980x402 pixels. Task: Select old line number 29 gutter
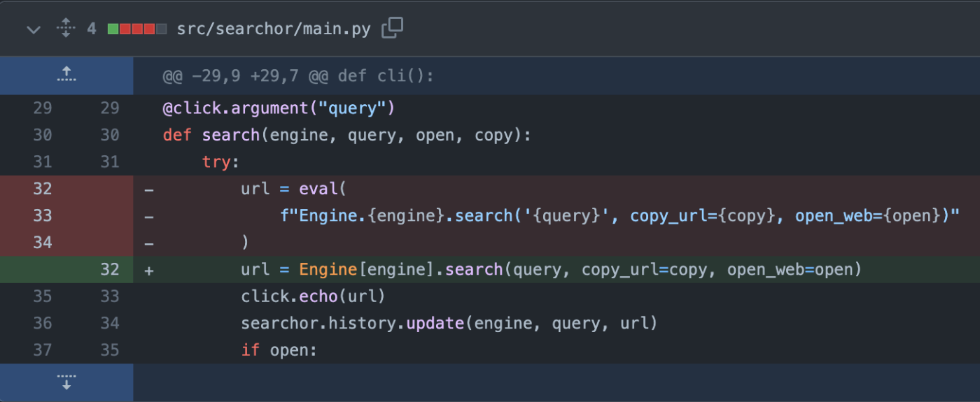coord(42,108)
